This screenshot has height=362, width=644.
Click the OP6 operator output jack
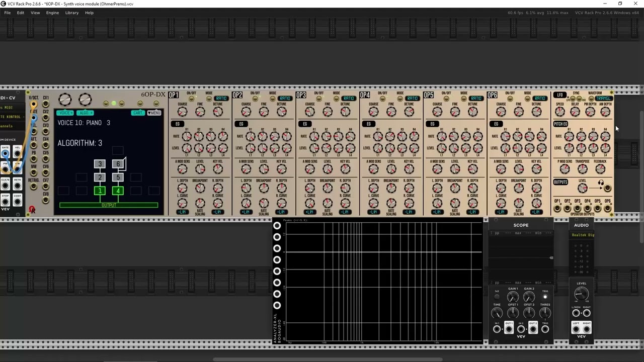coord(607,208)
